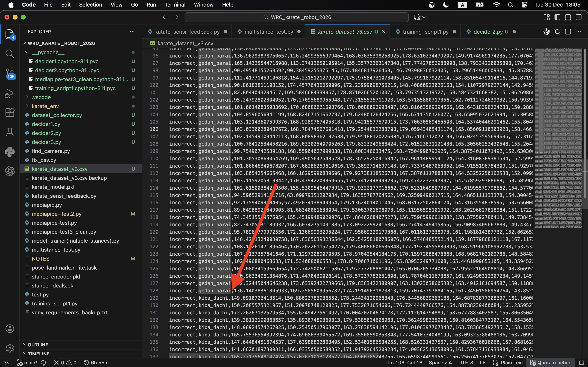The width and height of the screenshot is (588, 367).
Task: Open the Search view in activity bar
Action: click(10, 54)
